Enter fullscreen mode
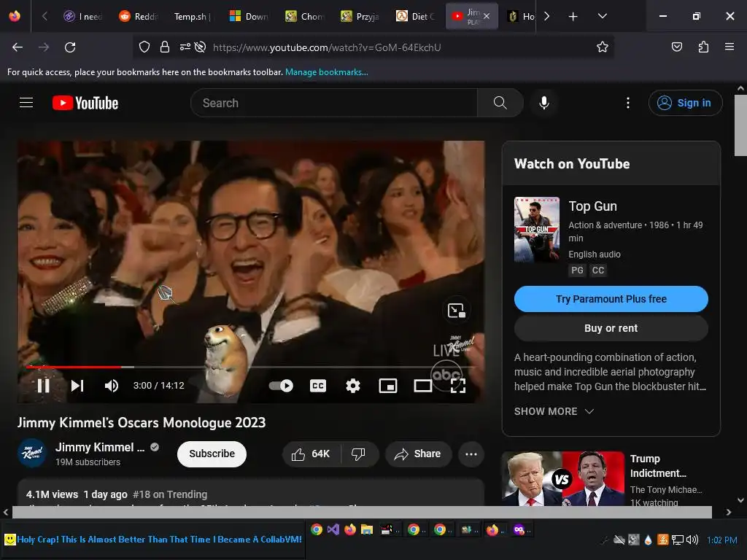The height and width of the screenshot is (560, 747). 458,386
